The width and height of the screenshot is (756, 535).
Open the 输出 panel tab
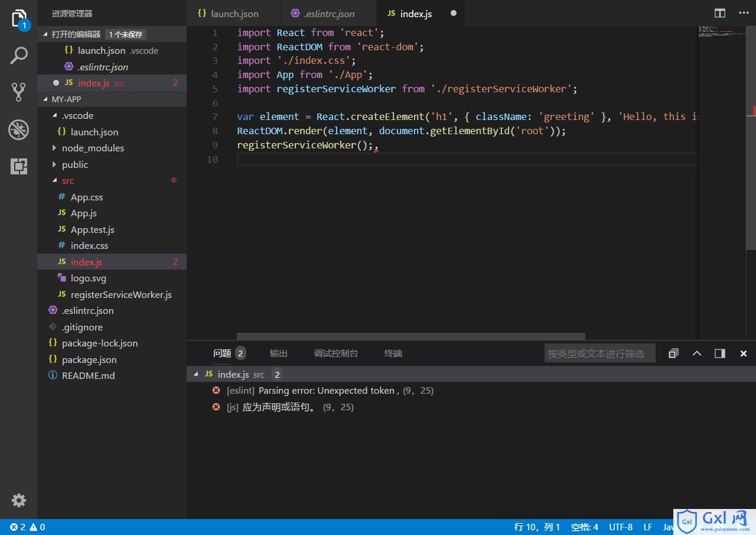[x=279, y=354]
